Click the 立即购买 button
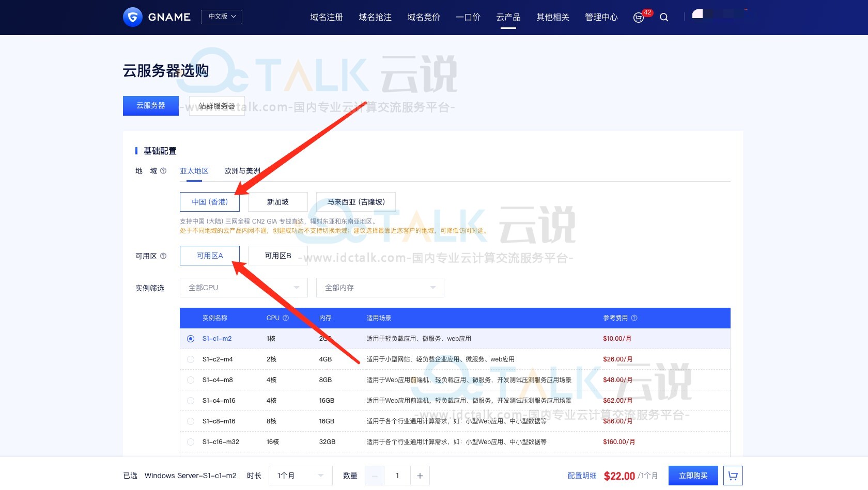This screenshot has height=490, width=868. pyautogui.click(x=693, y=476)
